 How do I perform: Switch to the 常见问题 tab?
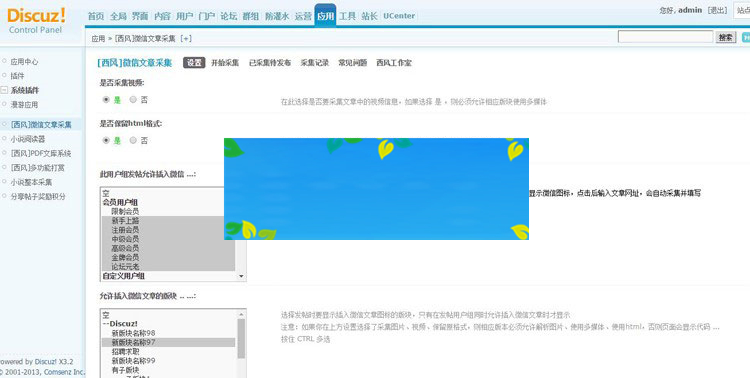tap(353, 63)
